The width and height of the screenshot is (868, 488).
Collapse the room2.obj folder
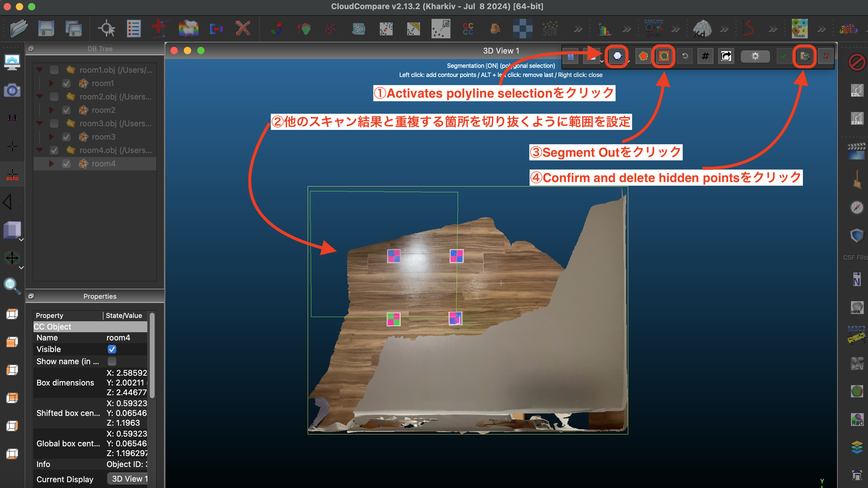pos(40,97)
